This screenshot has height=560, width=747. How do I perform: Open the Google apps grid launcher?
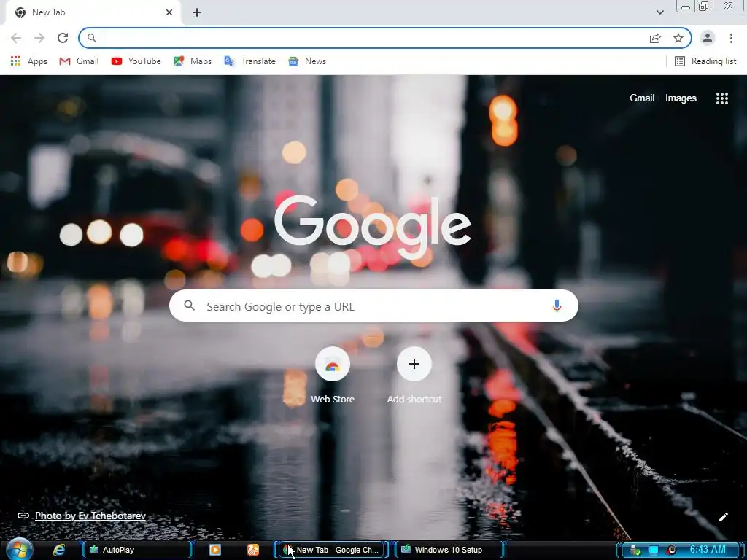(721, 98)
